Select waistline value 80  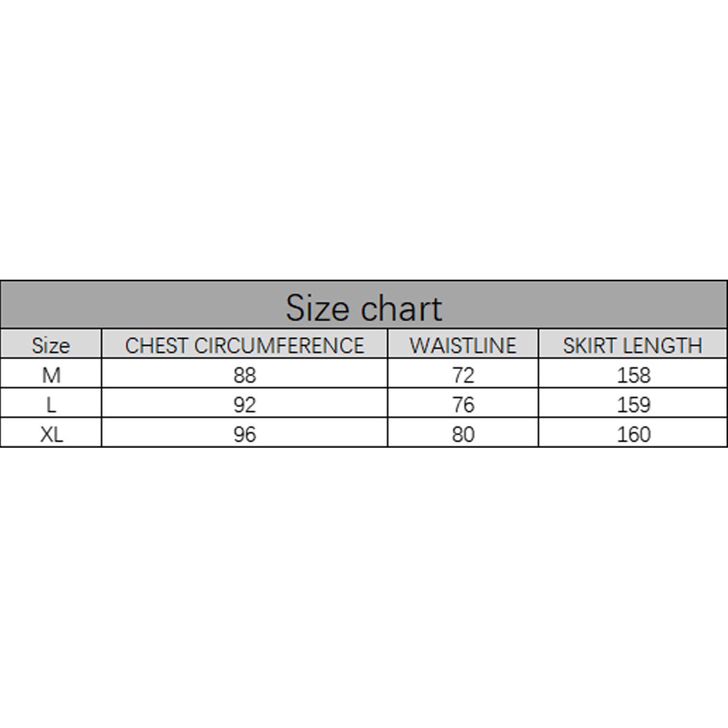coord(463,434)
